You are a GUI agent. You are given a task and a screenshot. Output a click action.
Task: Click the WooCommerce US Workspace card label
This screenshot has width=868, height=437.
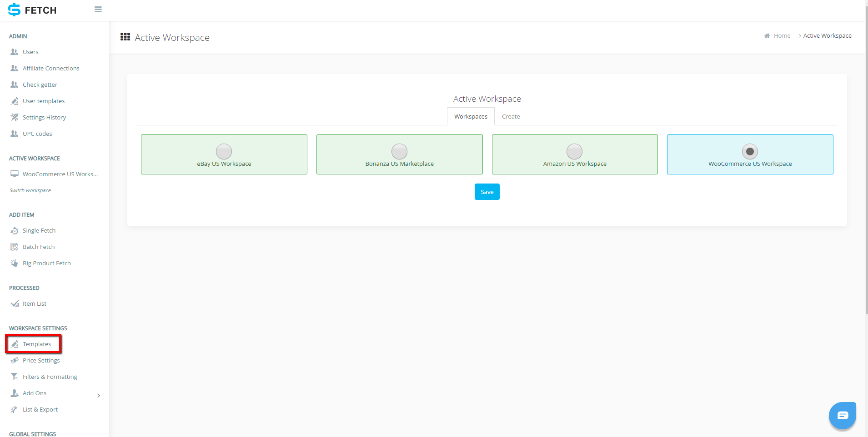coord(750,164)
